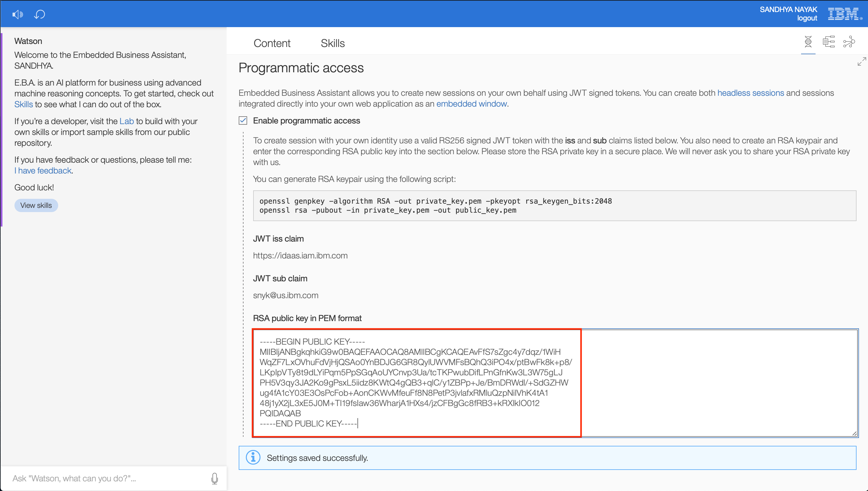This screenshot has height=491, width=868.
Task: Switch to the Skills tab
Action: click(333, 43)
